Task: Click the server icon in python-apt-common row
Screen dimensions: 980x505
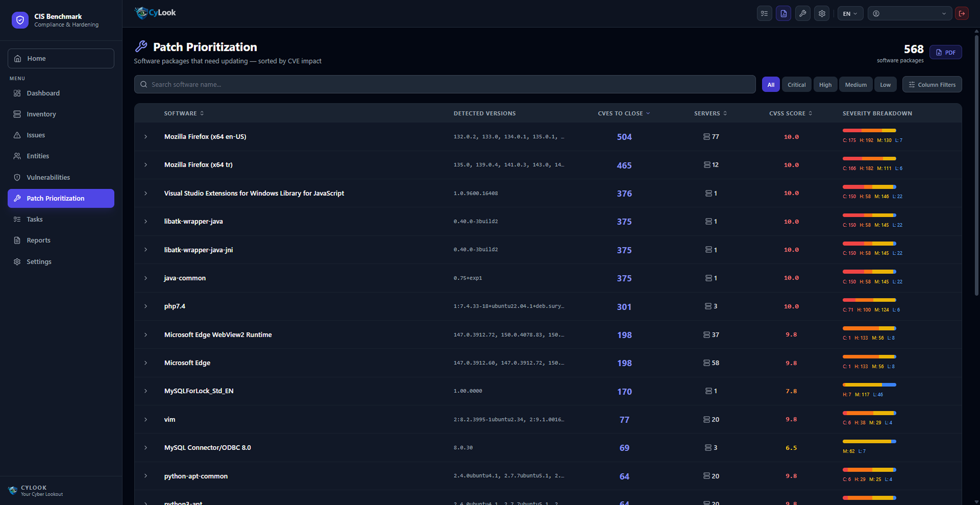Action: 706,476
